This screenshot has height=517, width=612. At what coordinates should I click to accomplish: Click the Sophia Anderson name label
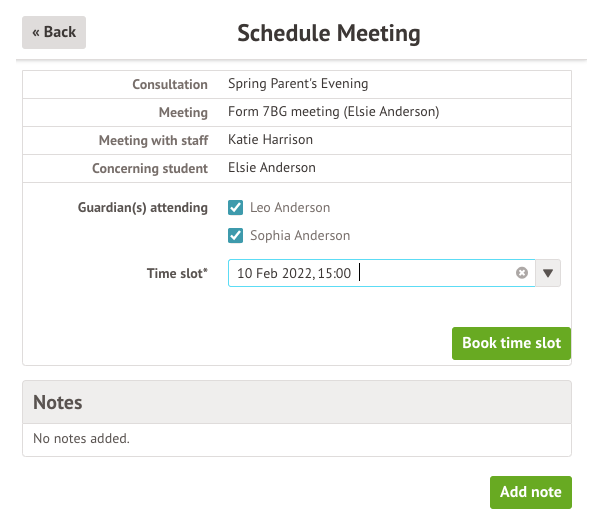[300, 236]
